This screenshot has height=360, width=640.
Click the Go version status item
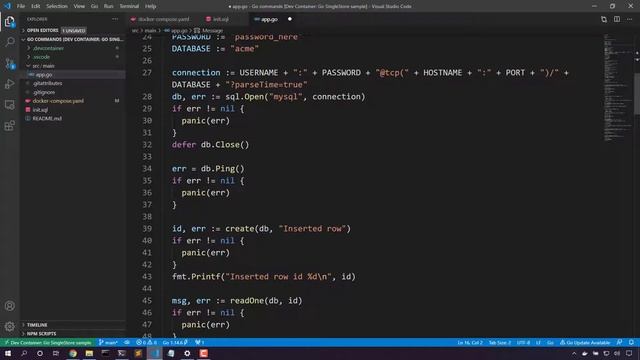(175, 342)
